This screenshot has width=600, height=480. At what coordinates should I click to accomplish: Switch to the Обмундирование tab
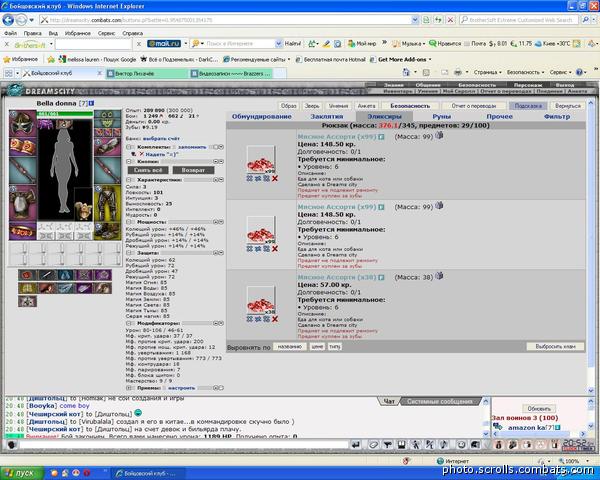click(x=262, y=117)
